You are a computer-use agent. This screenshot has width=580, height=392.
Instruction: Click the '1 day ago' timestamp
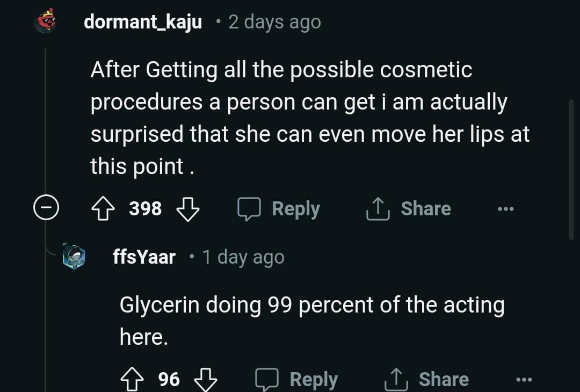coord(243,257)
